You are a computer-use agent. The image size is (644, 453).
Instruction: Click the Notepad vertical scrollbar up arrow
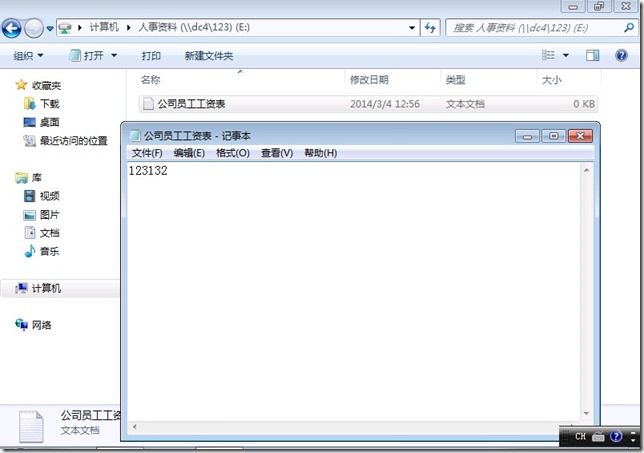click(x=586, y=170)
